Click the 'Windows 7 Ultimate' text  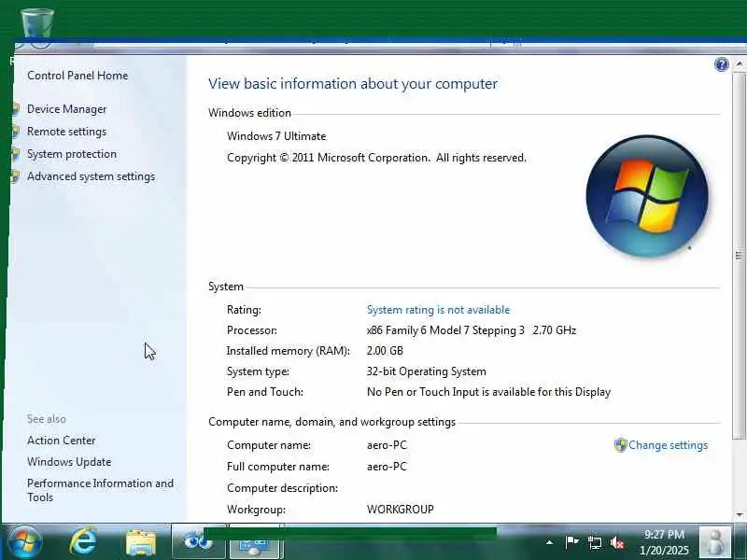[276, 136]
